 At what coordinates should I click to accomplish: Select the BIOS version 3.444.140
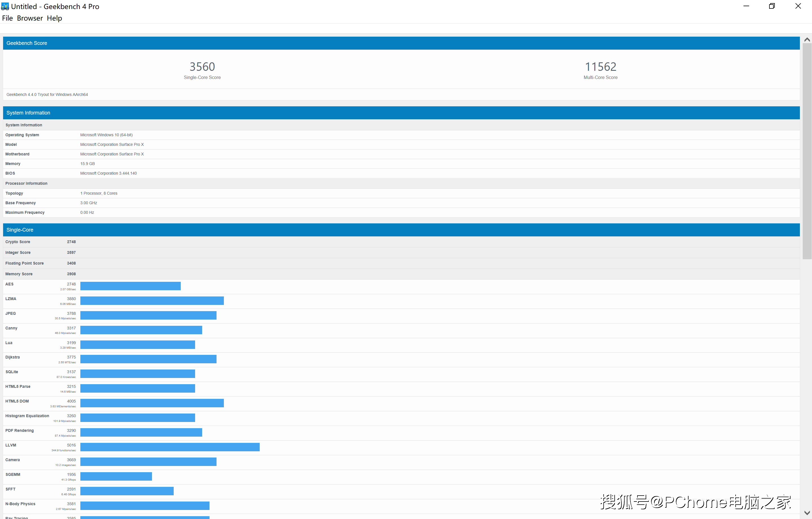pyautogui.click(x=109, y=173)
